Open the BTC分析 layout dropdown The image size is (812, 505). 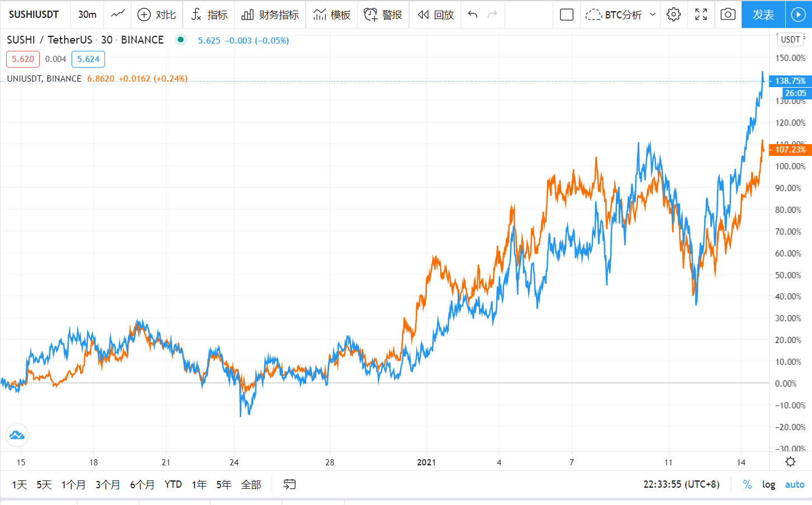(620, 15)
